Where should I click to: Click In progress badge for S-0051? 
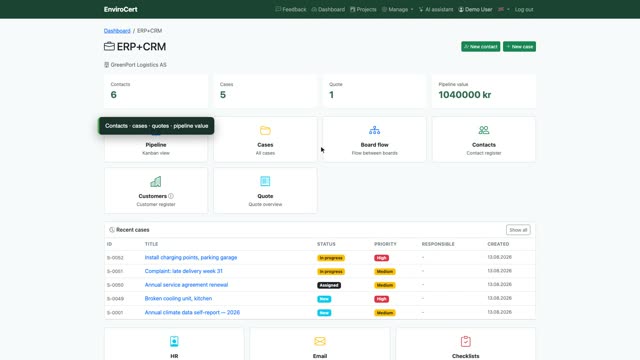(x=331, y=271)
